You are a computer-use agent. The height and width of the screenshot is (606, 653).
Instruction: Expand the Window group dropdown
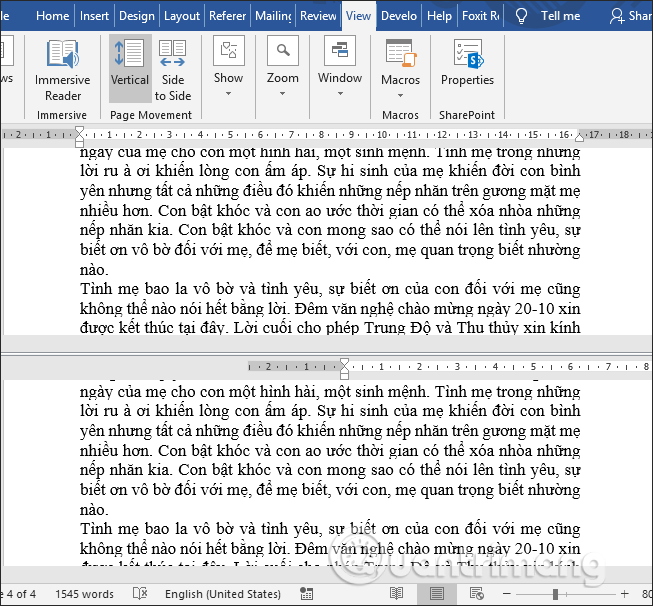(x=340, y=67)
